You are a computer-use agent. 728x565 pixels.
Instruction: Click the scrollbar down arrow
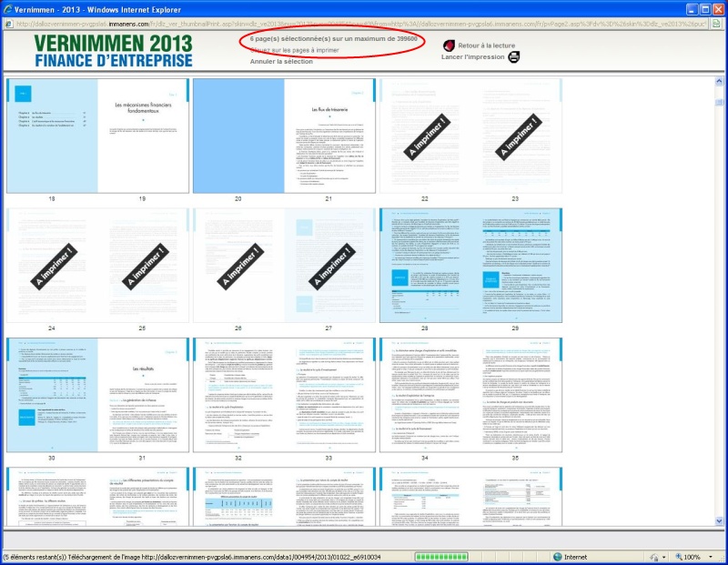click(719, 521)
